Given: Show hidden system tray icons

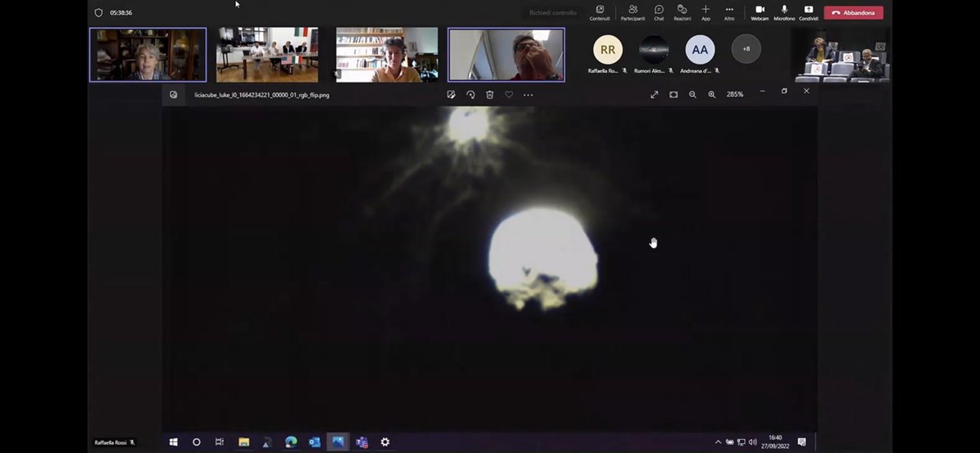Looking at the screenshot, I should 719,442.
